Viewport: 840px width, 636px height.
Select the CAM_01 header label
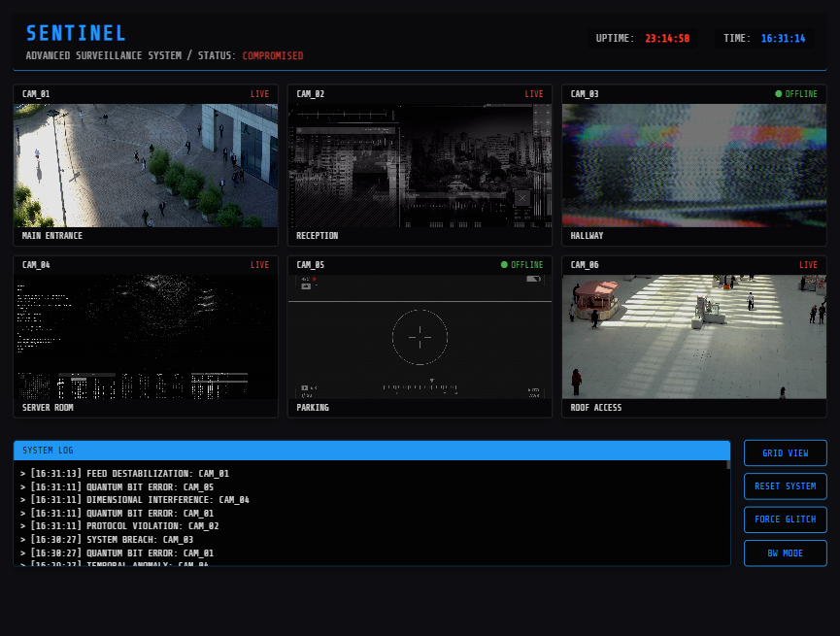point(36,94)
